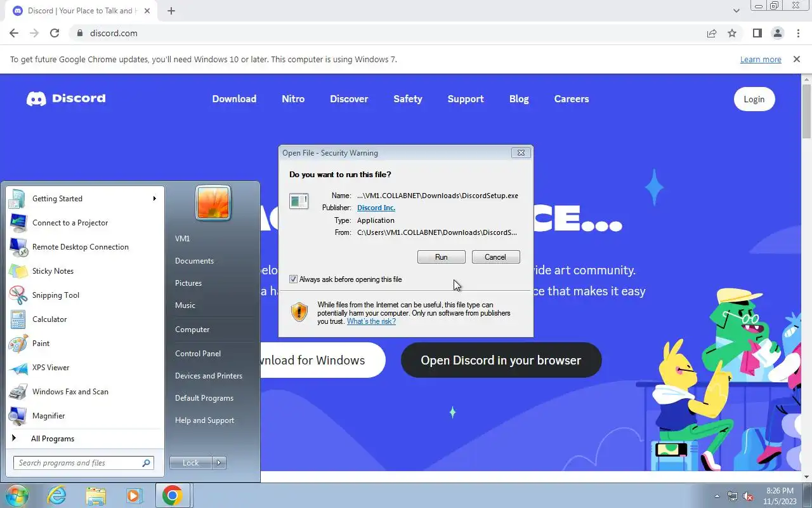The image size is (812, 508).
Task: Open Windows Fax and Scan
Action: click(x=84, y=391)
